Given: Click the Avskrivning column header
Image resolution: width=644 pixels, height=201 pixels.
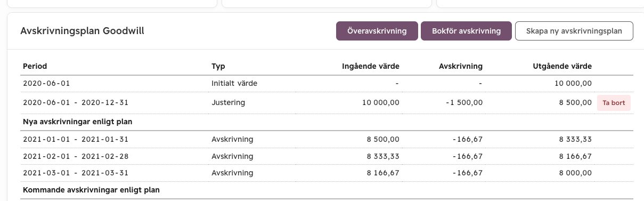Looking at the screenshot, I should click(460, 66).
